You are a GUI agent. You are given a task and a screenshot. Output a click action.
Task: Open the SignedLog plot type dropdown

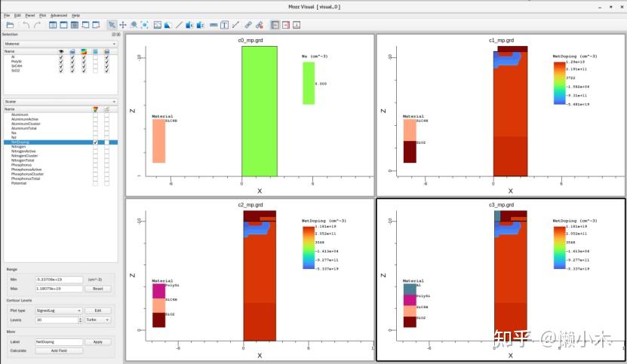[59, 310]
